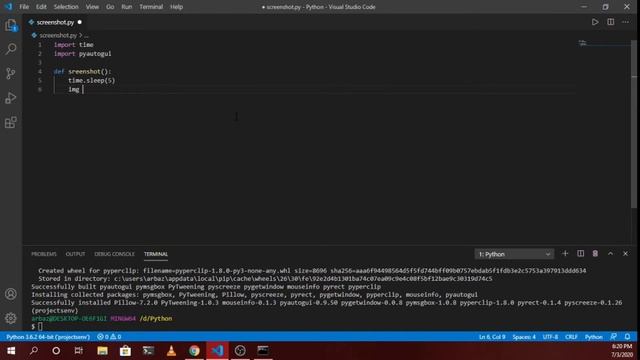Open Cortana circle in taskbar
Viewport: 640px width, 360px height.
coord(56,351)
